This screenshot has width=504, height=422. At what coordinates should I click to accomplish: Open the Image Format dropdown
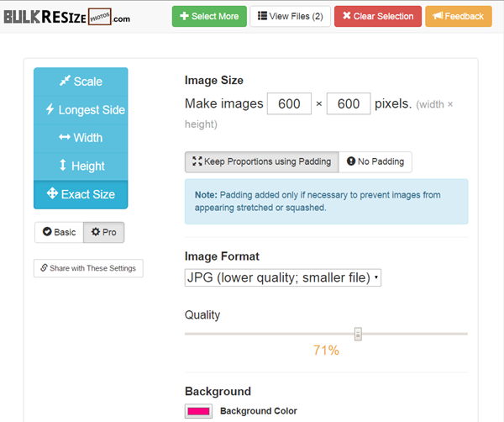[282, 277]
